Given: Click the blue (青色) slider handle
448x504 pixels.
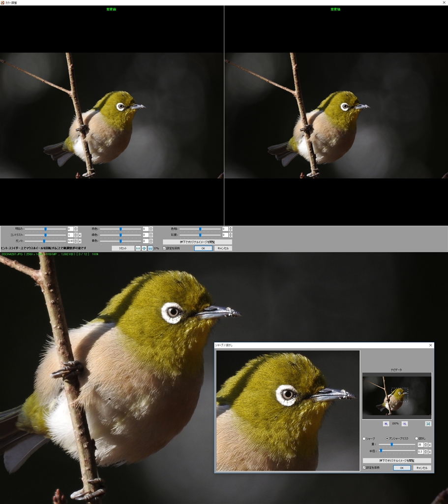Looking at the screenshot, I should point(120,241).
